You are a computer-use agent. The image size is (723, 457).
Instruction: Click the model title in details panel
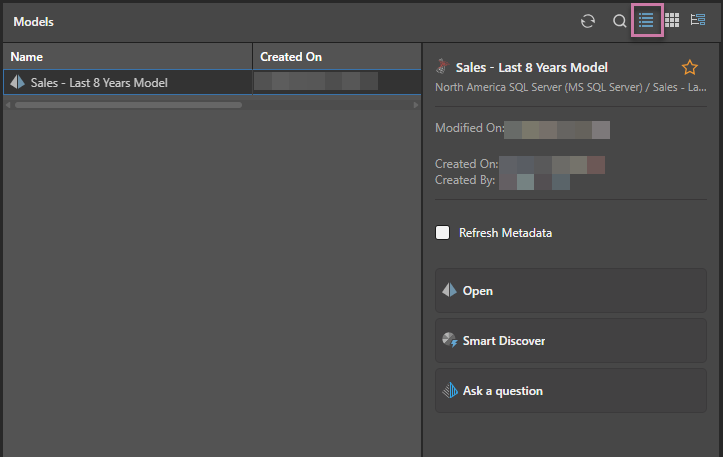tap(531, 68)
